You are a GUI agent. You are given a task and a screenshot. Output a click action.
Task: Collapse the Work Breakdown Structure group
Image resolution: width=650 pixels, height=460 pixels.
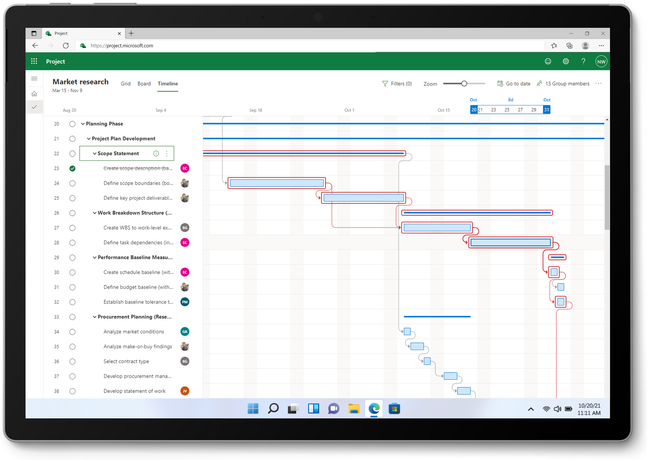(x=95, y=213)
